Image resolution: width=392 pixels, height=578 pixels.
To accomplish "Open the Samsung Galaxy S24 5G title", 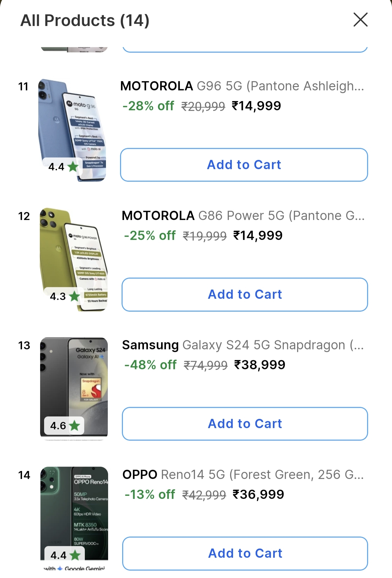I will click(243, 345).
